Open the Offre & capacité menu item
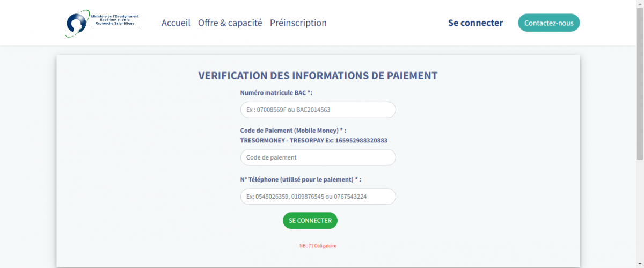Viewport: 644px width, 268px height. [230, 23]
